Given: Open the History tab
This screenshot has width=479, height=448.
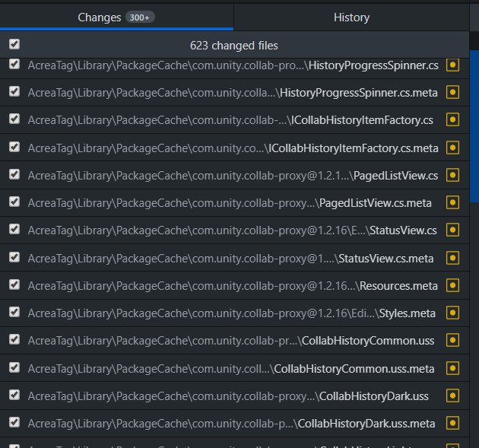Looking at the screenshot, I should click(x=351, y=17).
